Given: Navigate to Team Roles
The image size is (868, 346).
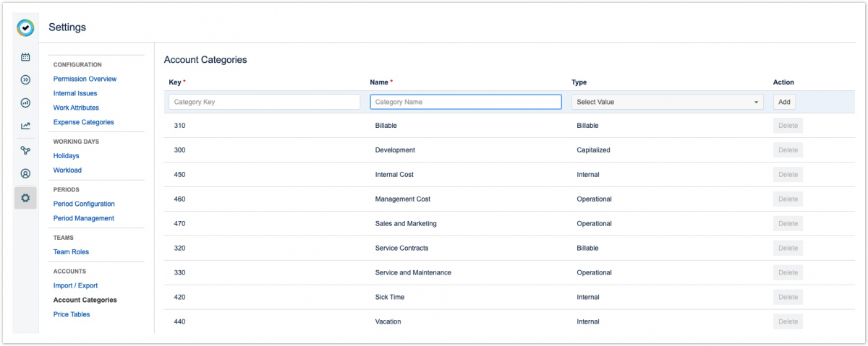Looking at the screenshot, I should [71, 252].
